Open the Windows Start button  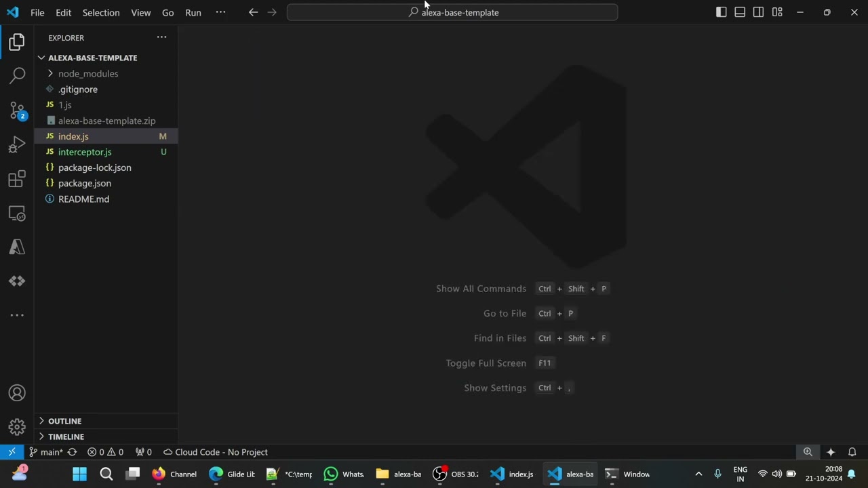pos(79,474)
